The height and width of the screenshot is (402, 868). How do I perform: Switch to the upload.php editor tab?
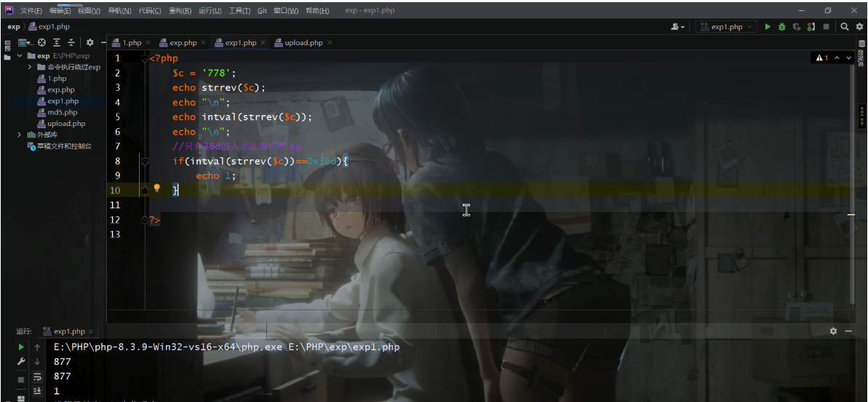pyautogui.click(x=303, y=43)
